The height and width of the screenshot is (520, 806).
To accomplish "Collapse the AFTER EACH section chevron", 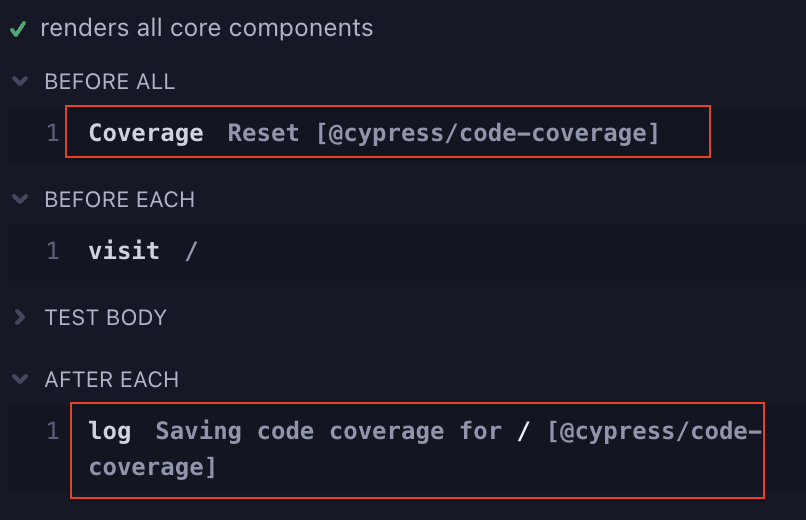I will pyautogui.click(x=19, y=380).
